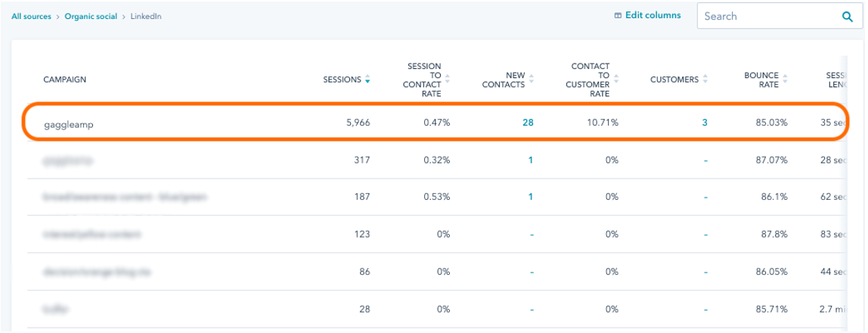Click the Campaign column header

[64, 79]
